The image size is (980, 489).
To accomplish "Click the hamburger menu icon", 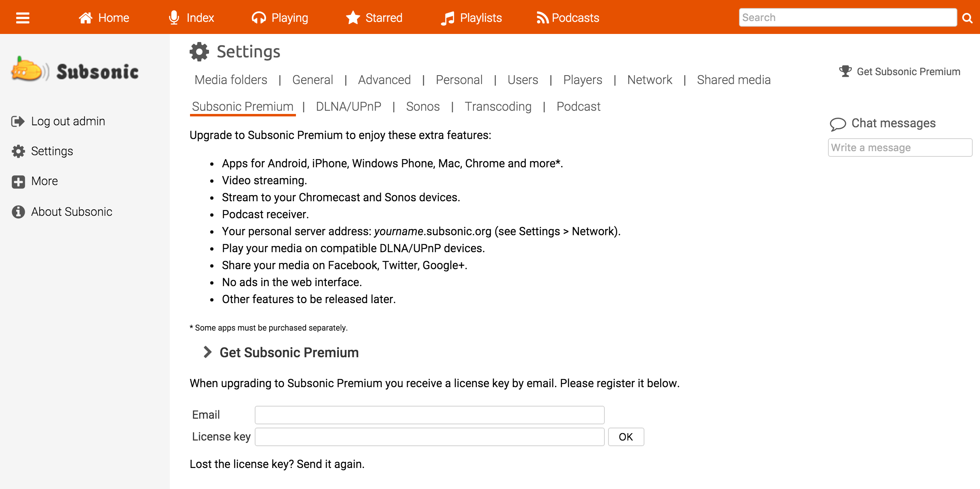I will (22, 17).
